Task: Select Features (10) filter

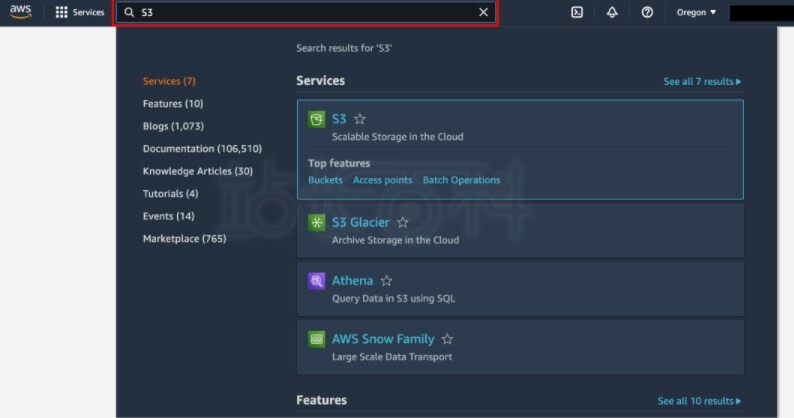Action: 173,103
